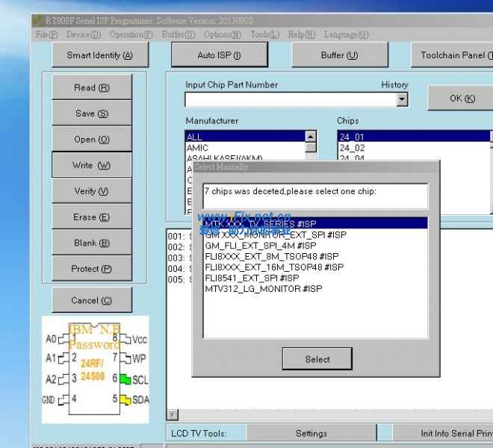Open the Device menu
The height and width of the screenshot is (448, 493).
tap(83, 34)
